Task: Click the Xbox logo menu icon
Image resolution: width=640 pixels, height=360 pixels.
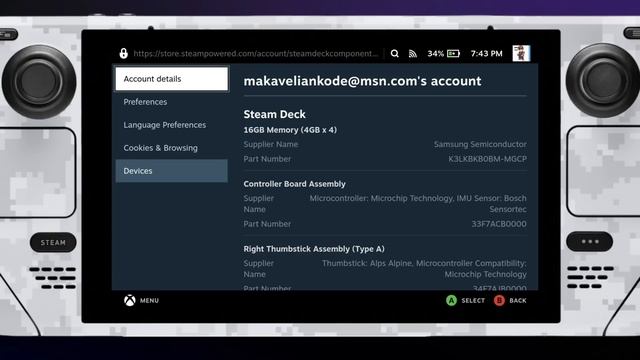Action: tap(130, 300)
